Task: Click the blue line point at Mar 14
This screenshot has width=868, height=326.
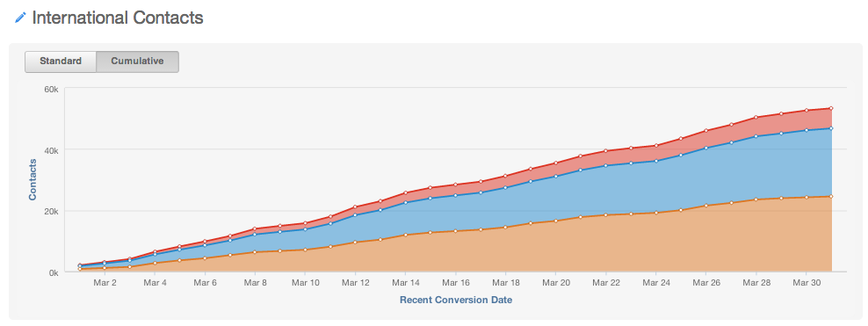Action: (406, 203)
